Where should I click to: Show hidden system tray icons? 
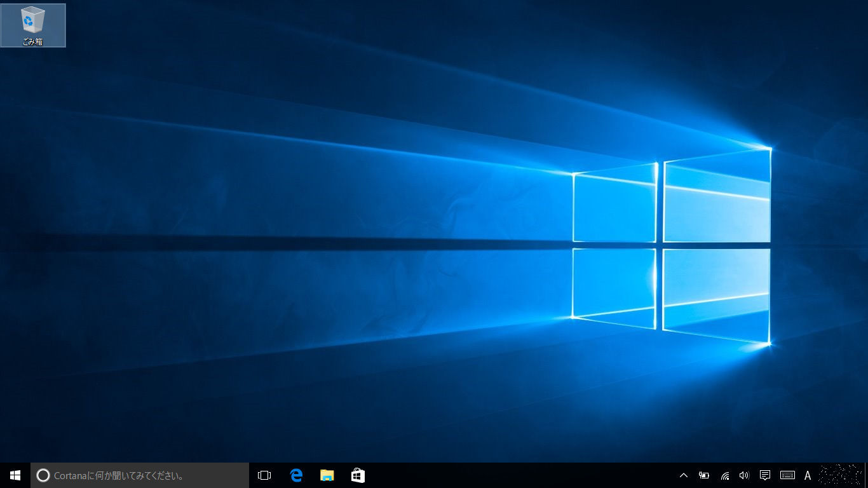684,475
